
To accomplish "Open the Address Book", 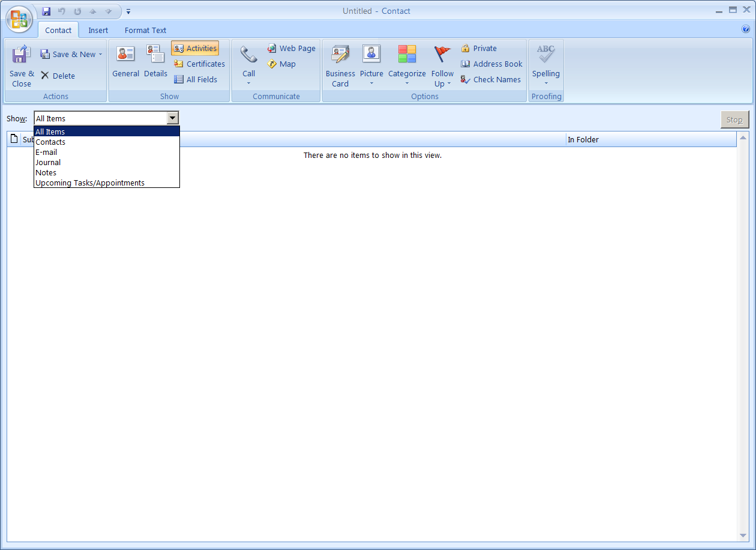I will (491, 64).
